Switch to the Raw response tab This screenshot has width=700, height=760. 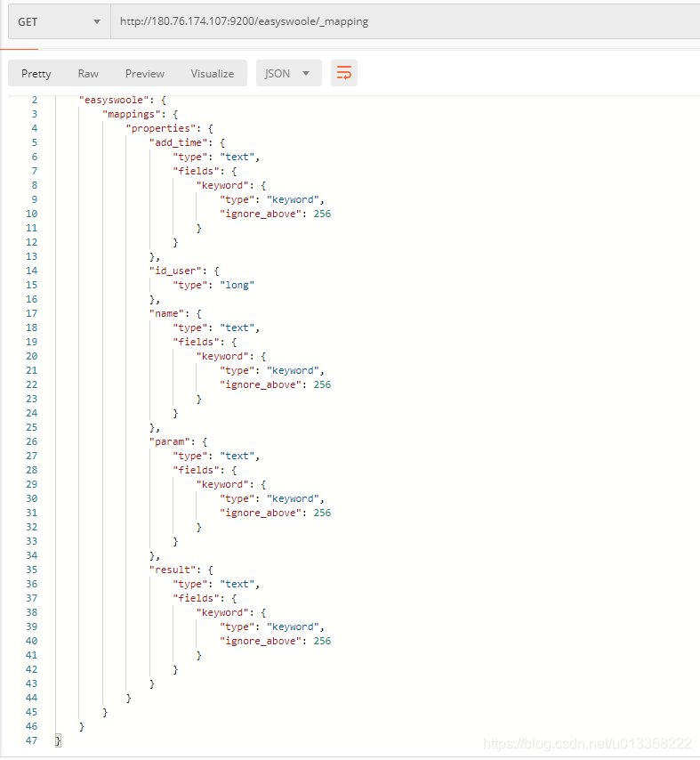88,73
